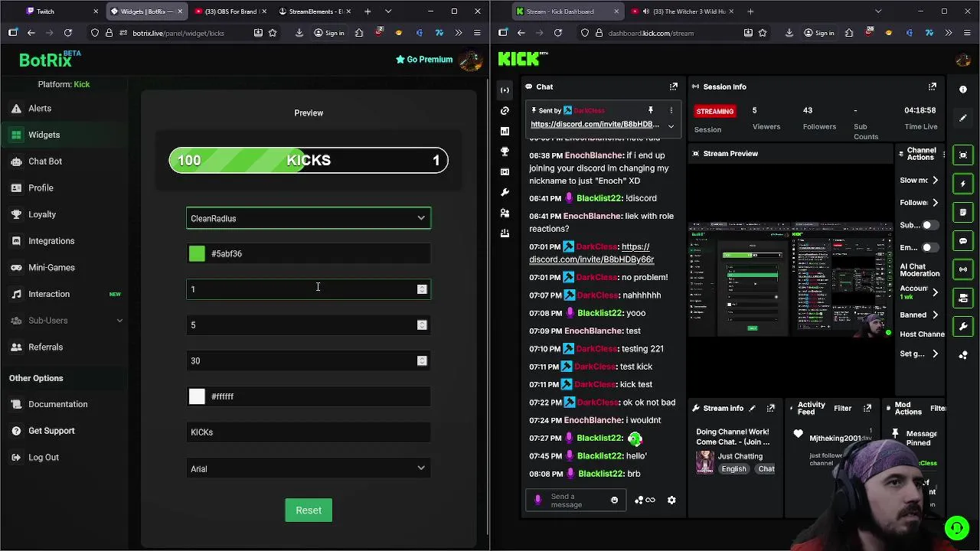Open Referrals in BotRix sidebar

coord(45,347)
